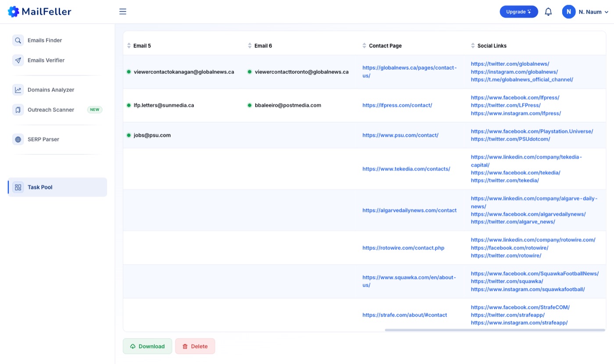
Task: Click green status dot beside jobs@psu.com
Action: [129, 135]
